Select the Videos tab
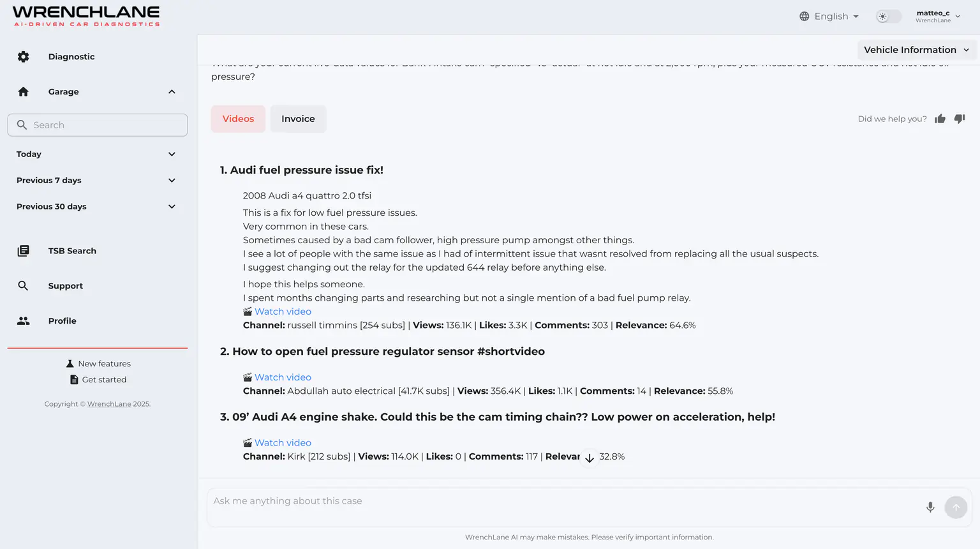The width and height of the screenshot is (980, 549). 238,119
